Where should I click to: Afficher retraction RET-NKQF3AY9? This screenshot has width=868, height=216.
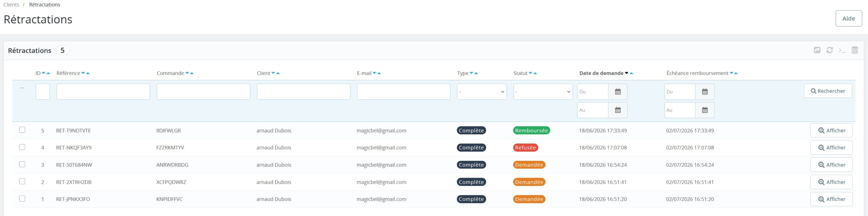point(831,148)
